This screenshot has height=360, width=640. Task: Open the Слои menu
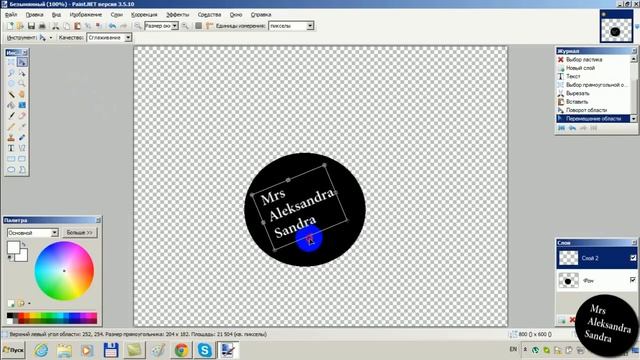[117, 15]
